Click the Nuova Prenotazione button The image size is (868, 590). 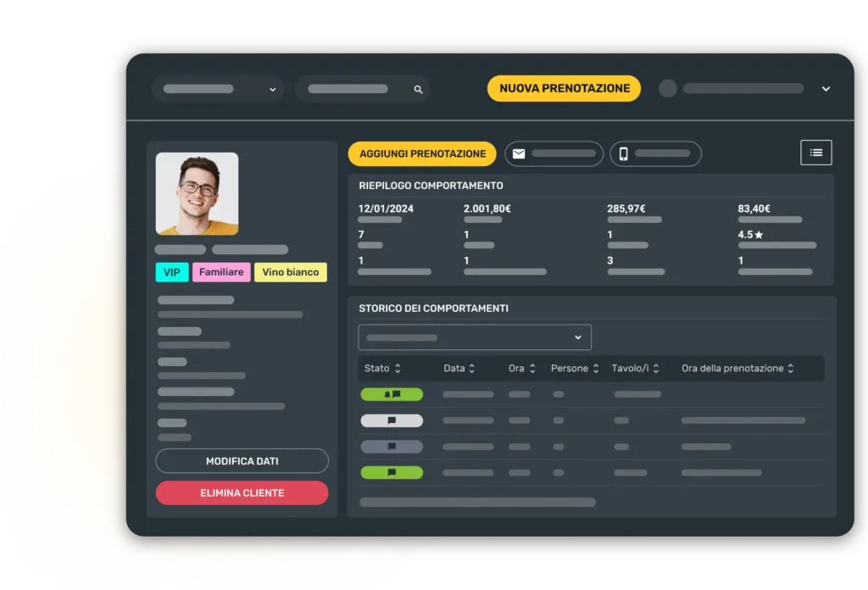[x=564, y=88]
